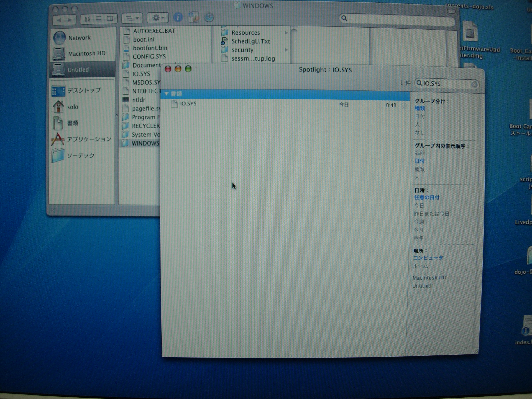Filter Spotlight results to 今月
Viewport: 532px width, 399px height.
[x=418, y=230]
